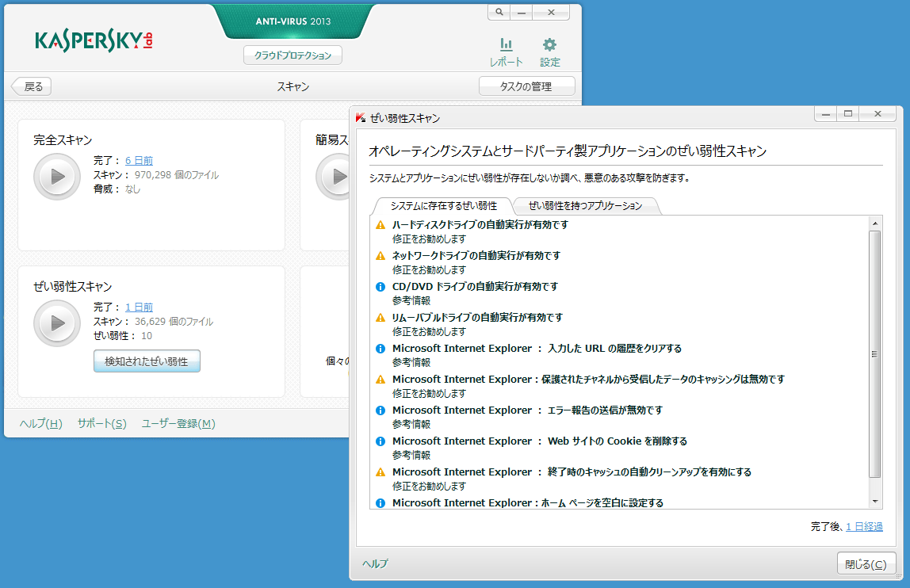Click info icon for エラー報告の送信が無効です
This screenshot has height=588, width=910.
pyautogui.click(x=380, y=410)
